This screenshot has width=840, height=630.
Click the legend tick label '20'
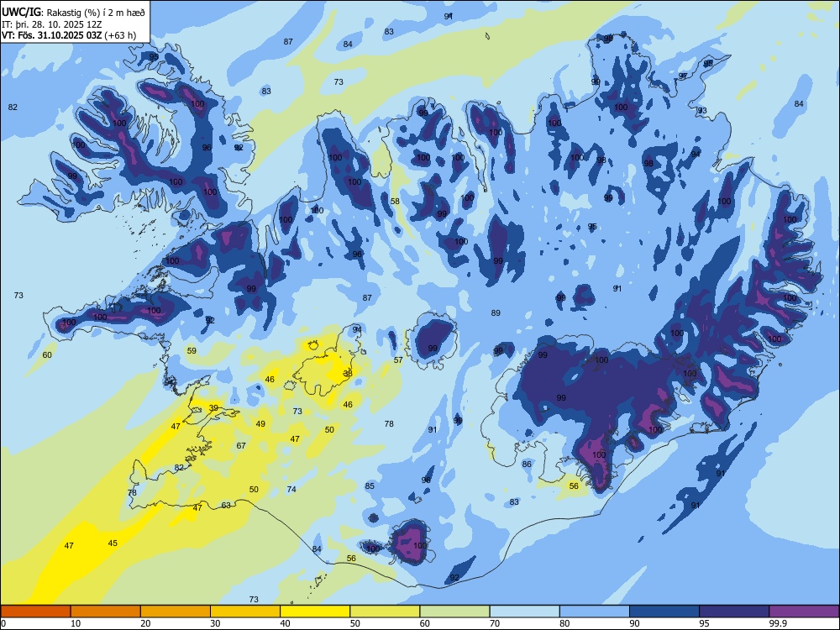pos(145,623)
